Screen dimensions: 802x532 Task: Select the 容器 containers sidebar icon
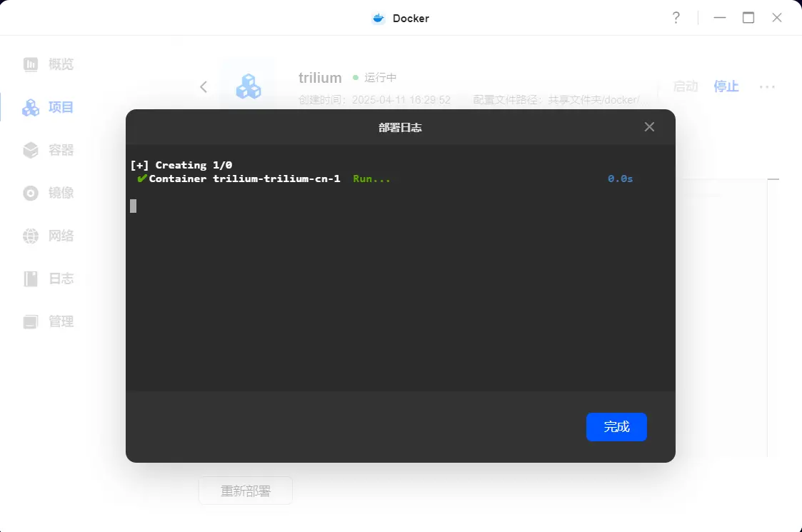point(31,151)
